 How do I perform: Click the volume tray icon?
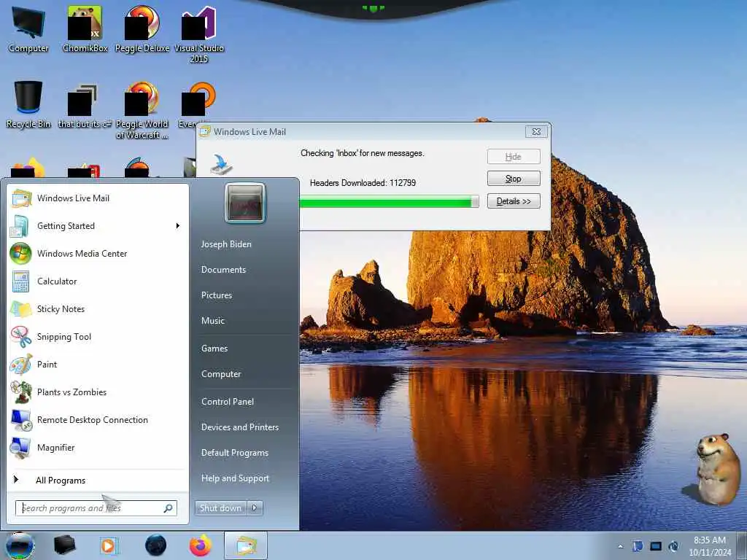[x=673, y=546]
